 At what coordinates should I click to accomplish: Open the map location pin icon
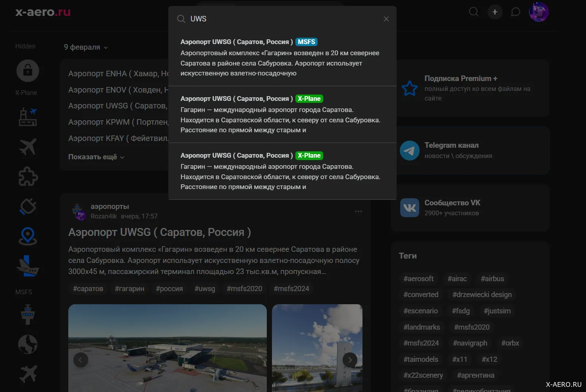point(28,236)
